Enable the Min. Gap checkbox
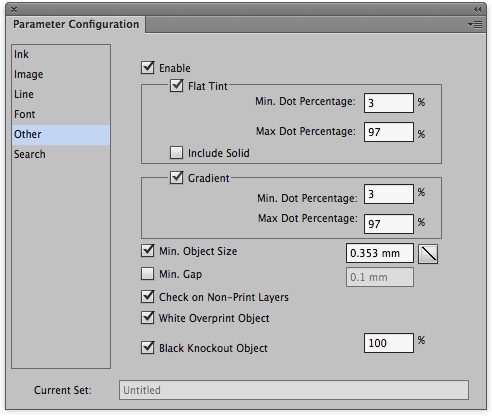 click(x=148, y=274)
